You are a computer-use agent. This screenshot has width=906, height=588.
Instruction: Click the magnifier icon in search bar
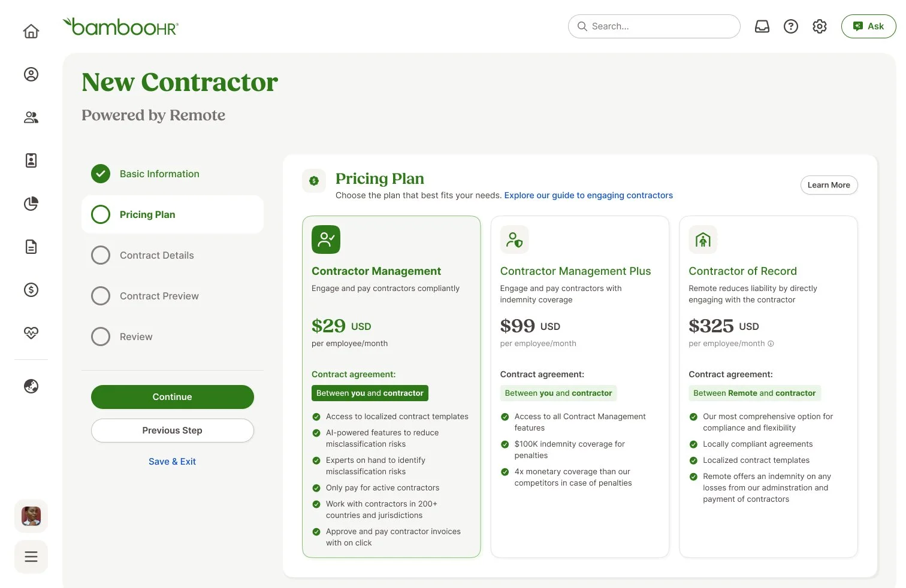point(582,26)
